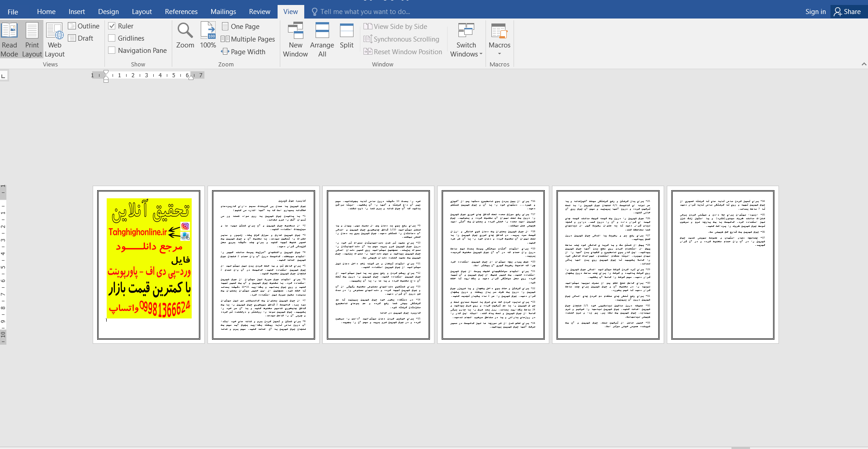Go to the References tab
Screen dimensions: 868x449
tap(181, 12)
